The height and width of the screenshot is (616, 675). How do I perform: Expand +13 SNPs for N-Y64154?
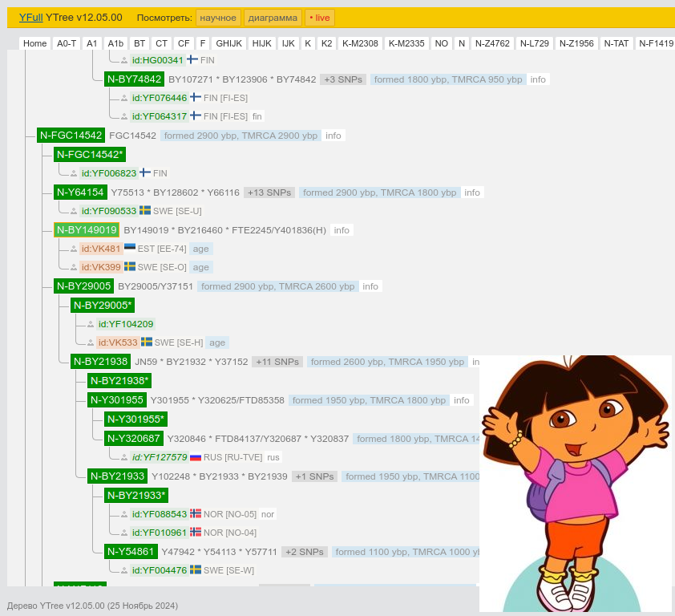(269, 192)
